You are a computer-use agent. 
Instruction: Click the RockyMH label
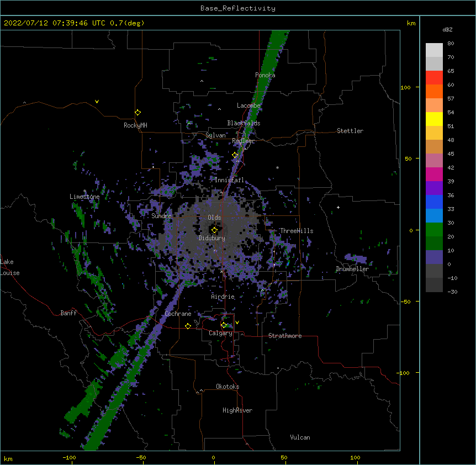(135, 125)
